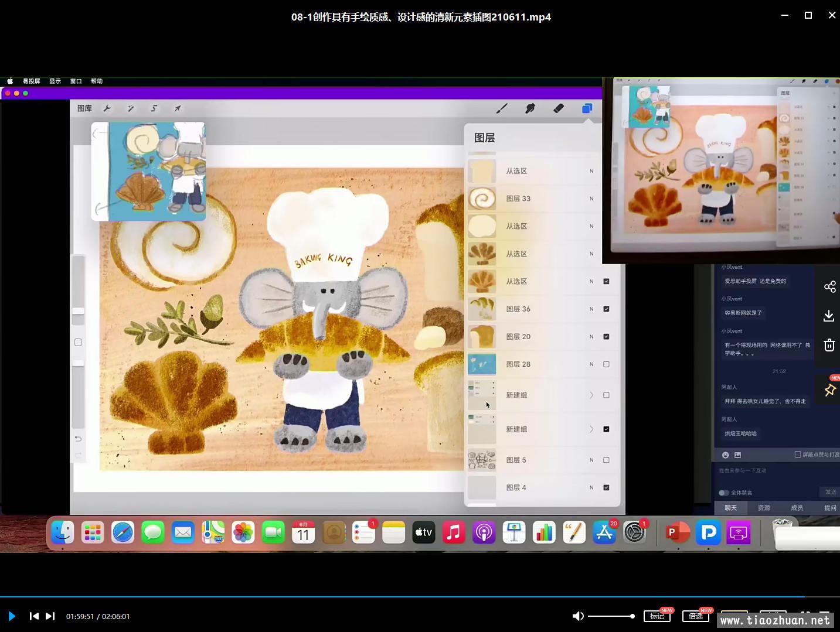Adjust the volume slider in player
This screenshot has width=840, height=632.
(x=610, y=616)
